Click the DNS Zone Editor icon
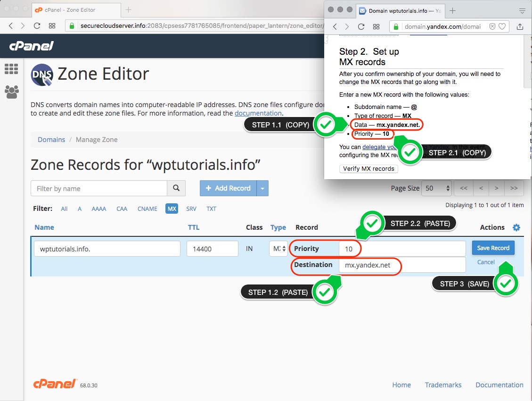The image size is (532, 401). 42,75
